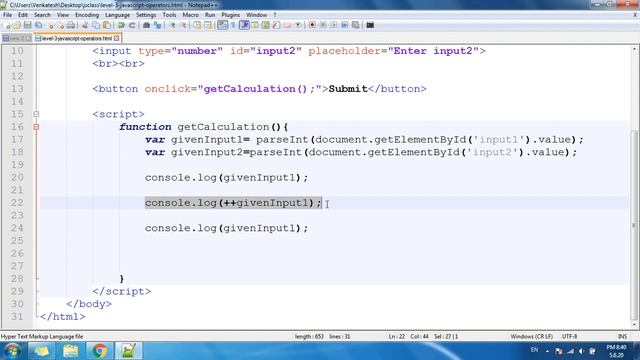The image size is (640, 360).
Task: Open the Plugins menu
Action: (231, 15)
